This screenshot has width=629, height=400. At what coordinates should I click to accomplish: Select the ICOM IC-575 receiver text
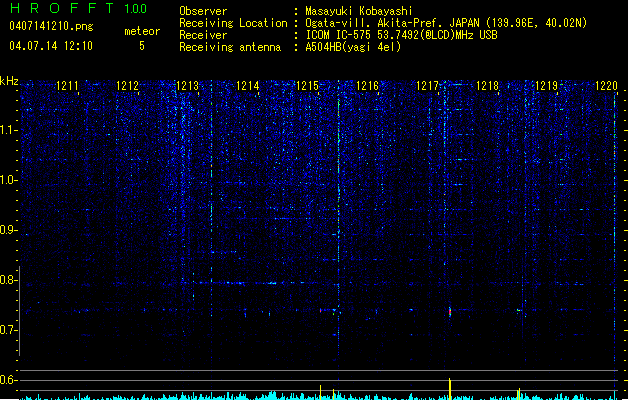tap(401, 35)
